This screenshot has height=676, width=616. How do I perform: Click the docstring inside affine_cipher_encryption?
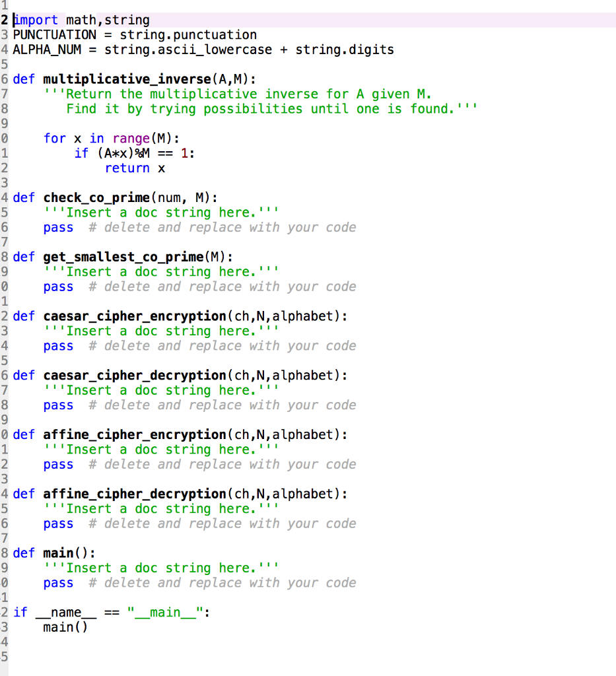(x=161, y=449)
